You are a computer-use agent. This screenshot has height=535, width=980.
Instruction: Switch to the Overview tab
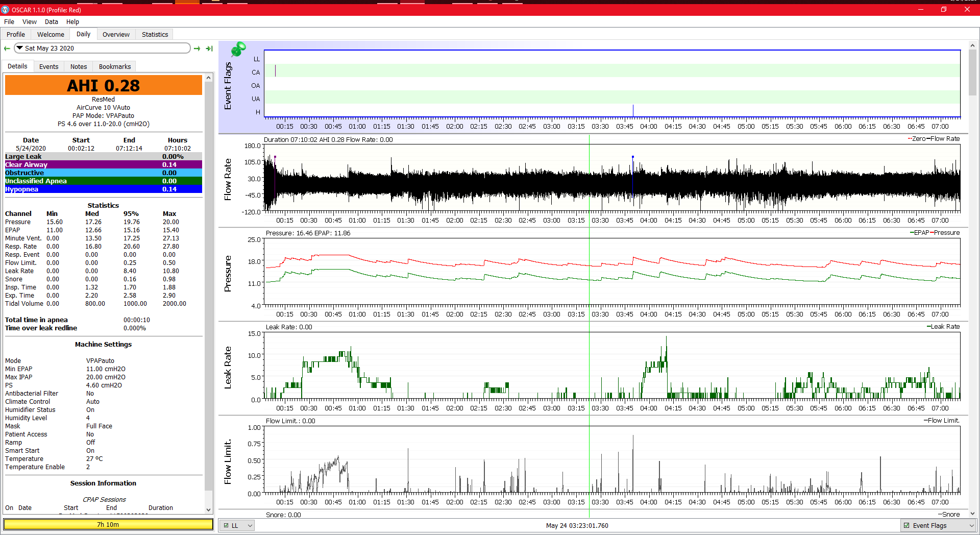pos(116,34)
